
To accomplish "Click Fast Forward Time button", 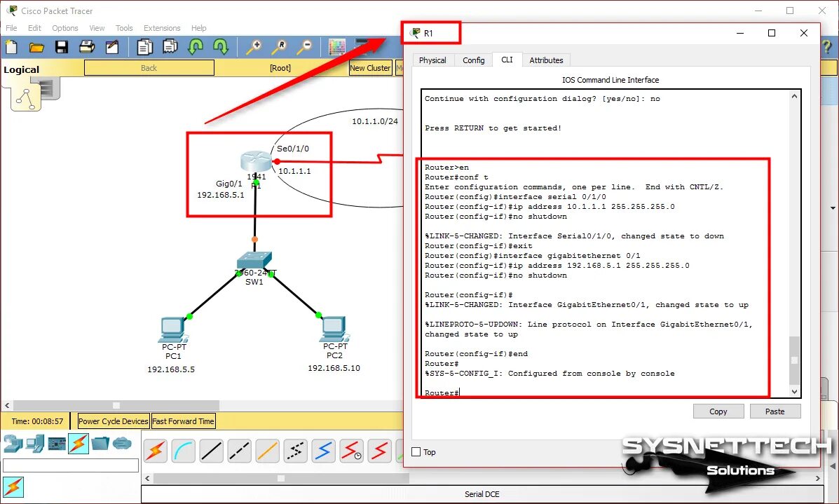I will pos(183,421).
